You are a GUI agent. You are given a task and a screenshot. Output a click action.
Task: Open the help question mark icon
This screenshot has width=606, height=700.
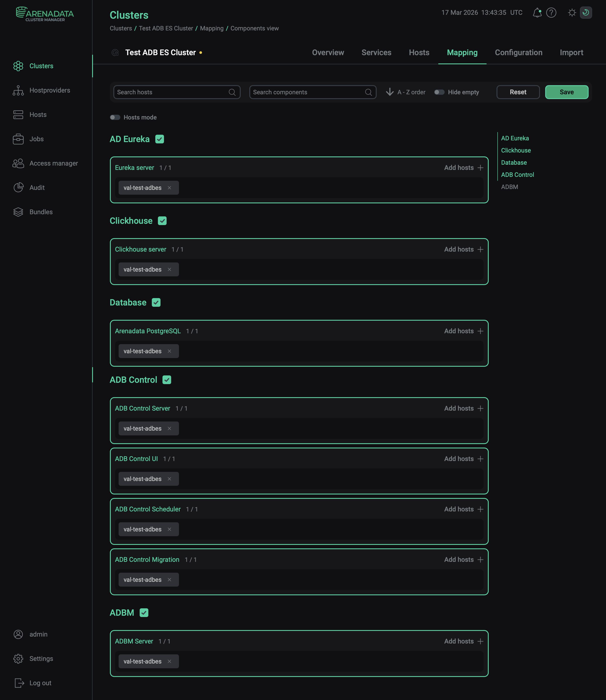[x=551, y=13]
